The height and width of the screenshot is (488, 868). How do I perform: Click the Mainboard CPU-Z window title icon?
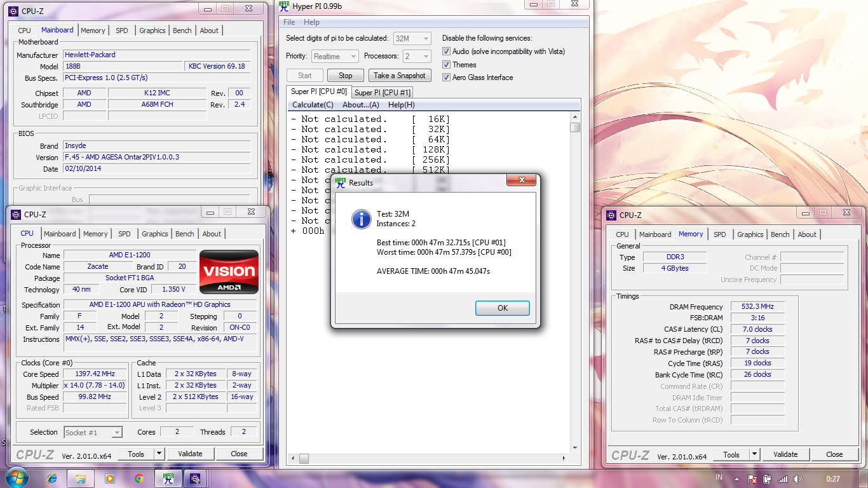[x=14, y=10]
